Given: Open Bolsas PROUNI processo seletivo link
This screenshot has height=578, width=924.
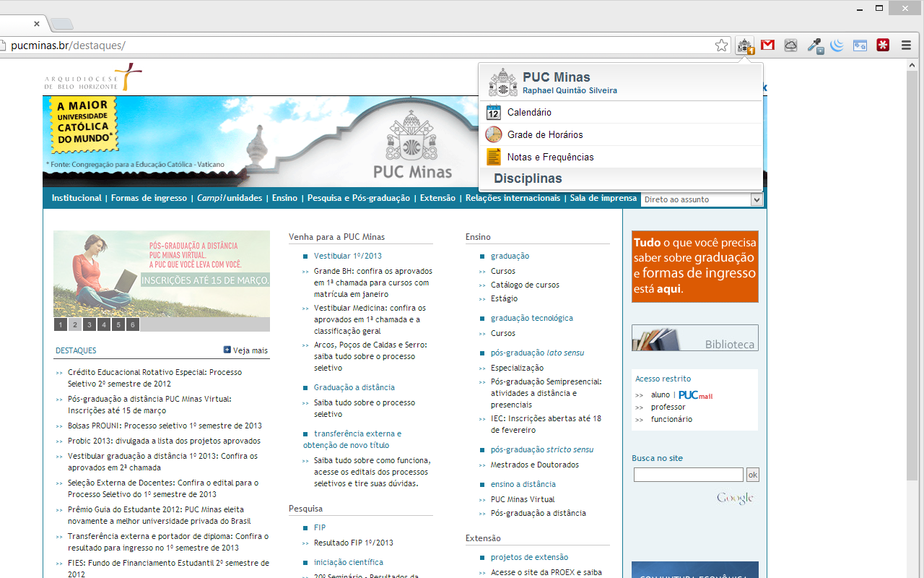Looking at the screenshot, I should [165, 426].
